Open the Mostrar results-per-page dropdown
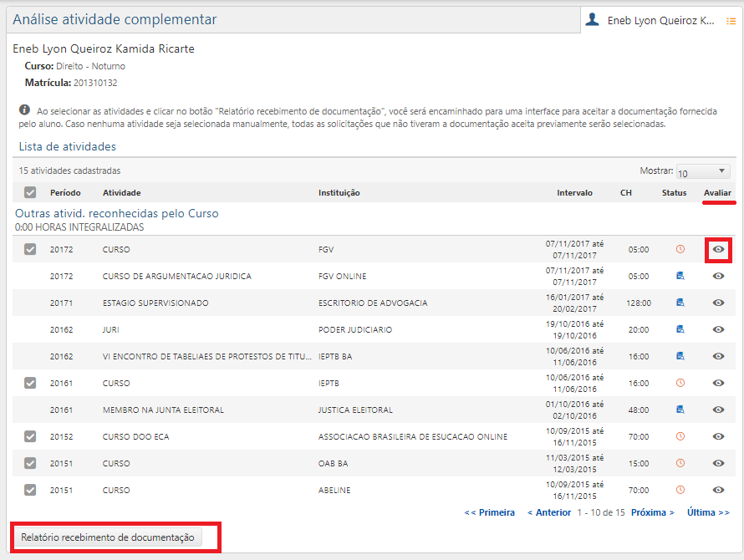Viewport: 744px width, 560px height. (703, 170)
